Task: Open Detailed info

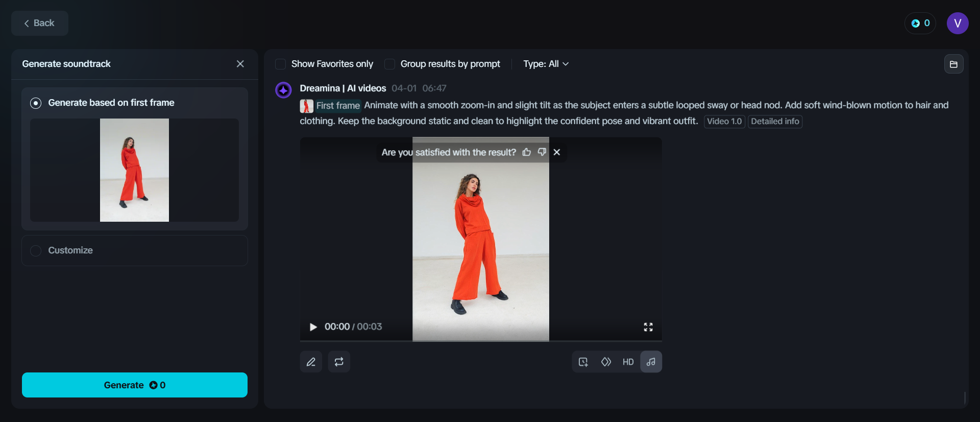Action: coord(775,122)
